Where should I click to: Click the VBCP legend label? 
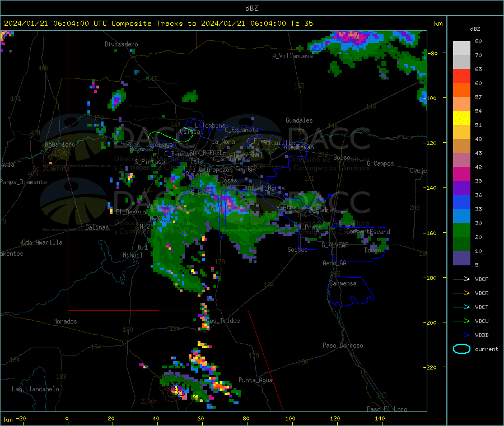482,279
